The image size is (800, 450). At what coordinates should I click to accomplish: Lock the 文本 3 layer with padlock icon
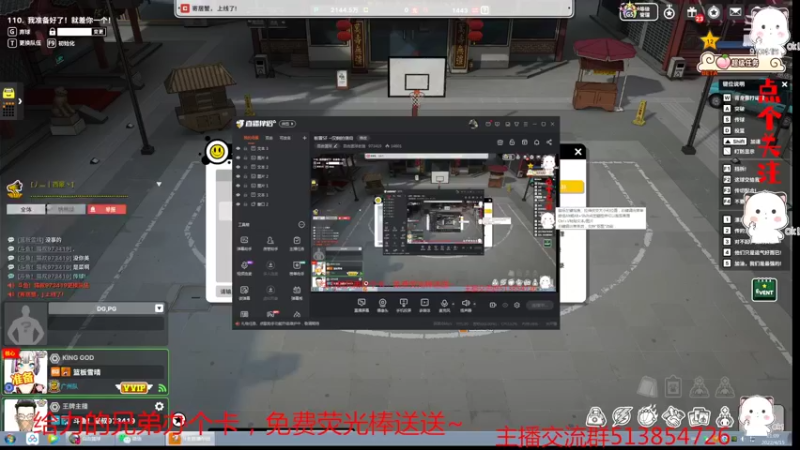pos(246,148)
